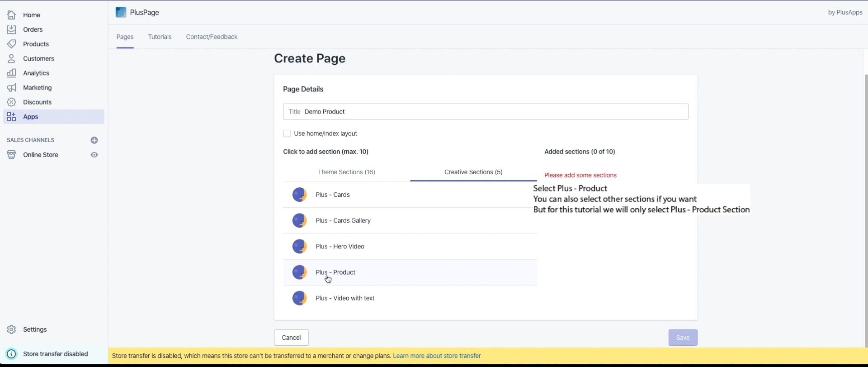Image resolution: width=868 pixels, height=367 pixels.
Task: Enable Use home/index layout checkbox
Action: tap(287, 133)
